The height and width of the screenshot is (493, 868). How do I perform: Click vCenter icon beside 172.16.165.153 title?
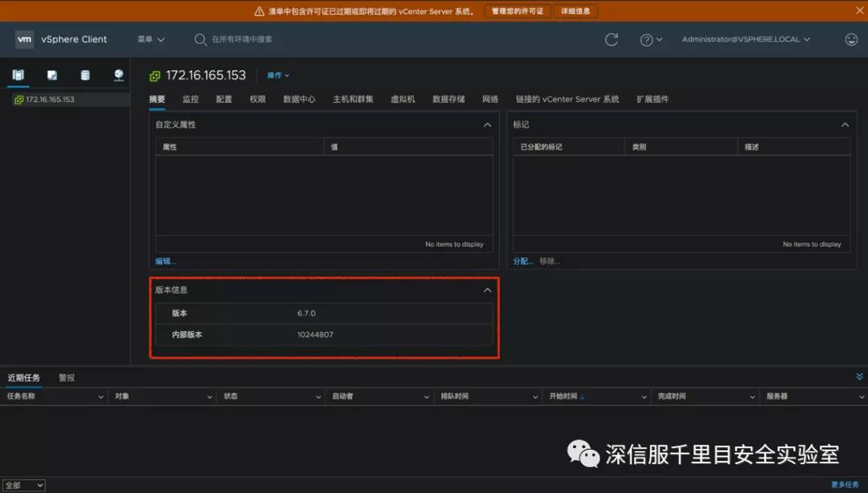(155, 76)
